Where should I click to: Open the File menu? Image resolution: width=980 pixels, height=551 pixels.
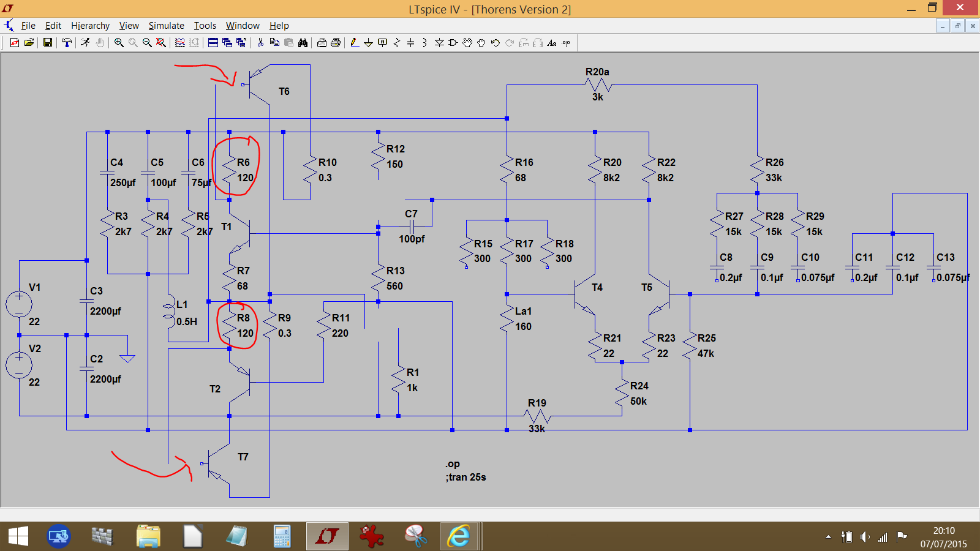click(28, 26)
